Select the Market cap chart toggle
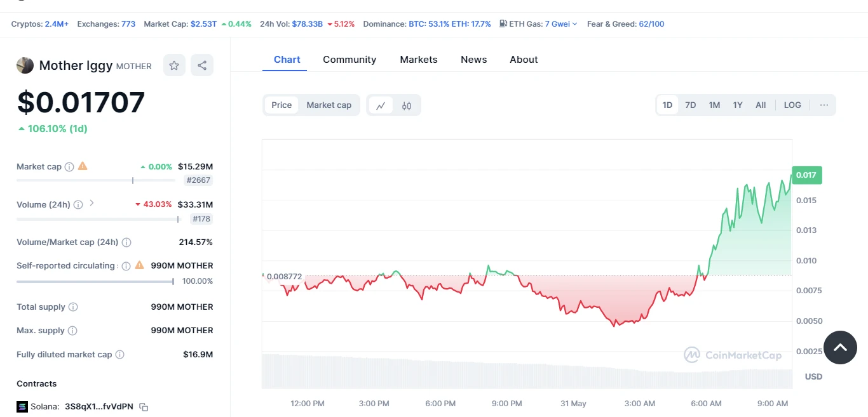Viewport: 868px width, 417px height. tap(329, 105)
